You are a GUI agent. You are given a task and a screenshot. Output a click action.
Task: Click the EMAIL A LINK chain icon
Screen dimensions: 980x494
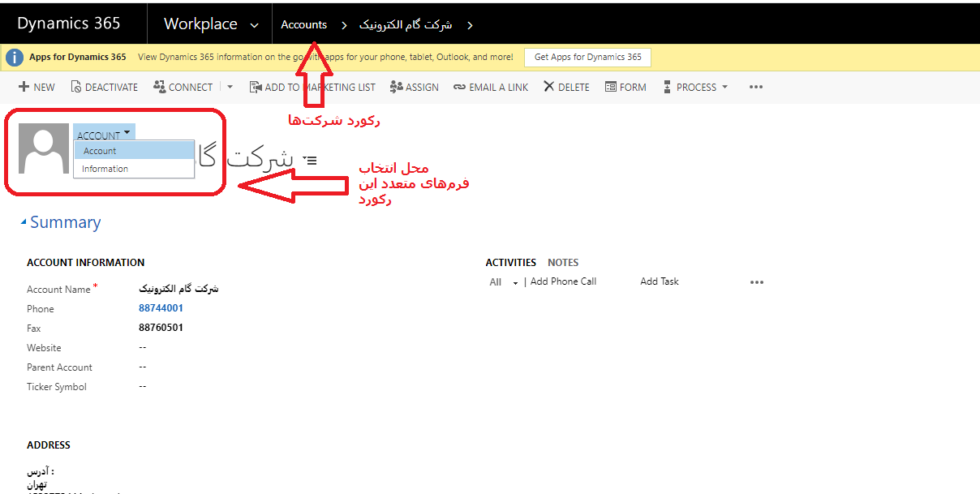[459, 87]
